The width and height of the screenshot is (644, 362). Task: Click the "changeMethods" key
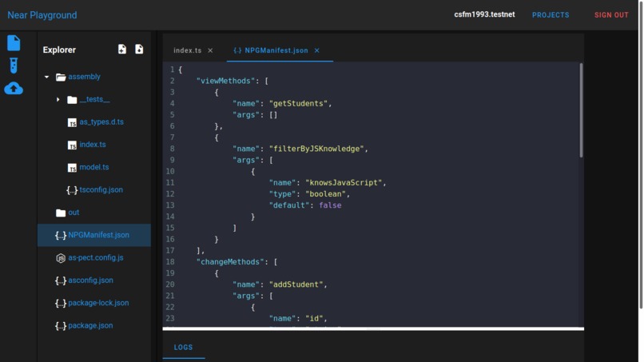230,262
